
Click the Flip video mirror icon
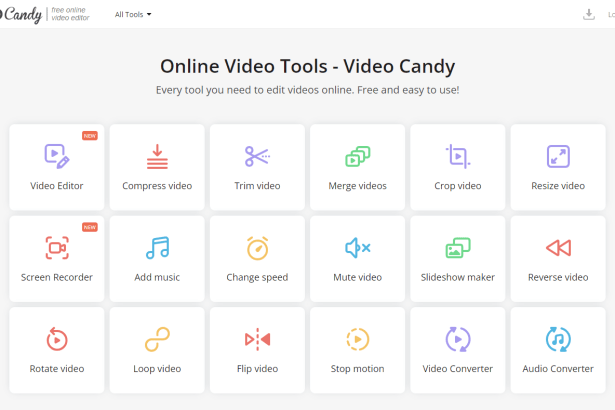pyautogui.click(x=257, y=339)
